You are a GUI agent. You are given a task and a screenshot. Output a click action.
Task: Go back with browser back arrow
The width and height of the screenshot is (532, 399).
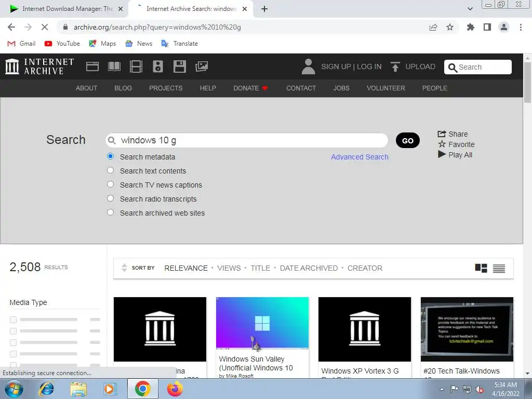(x=11, y=27)
